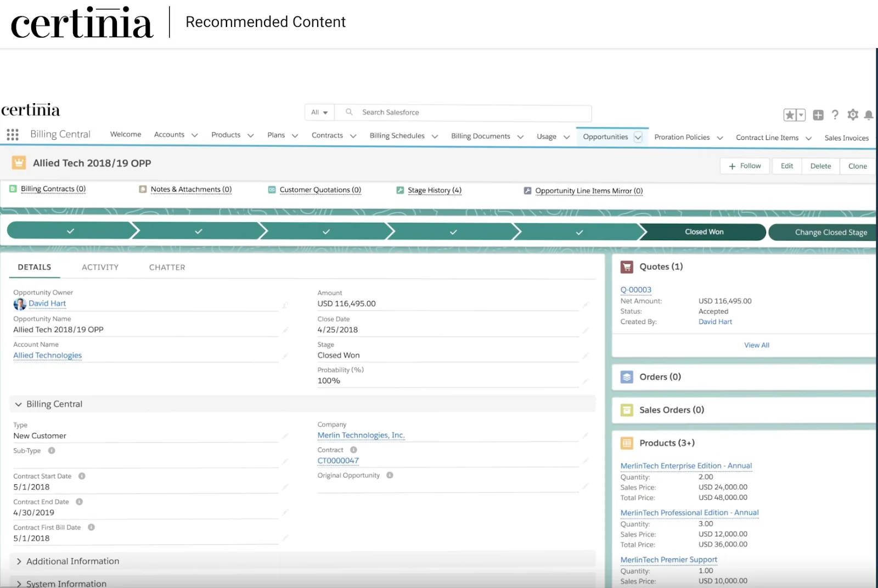Open the Allied Technologies account link
The image size is (878, 588).
(48, 355)
